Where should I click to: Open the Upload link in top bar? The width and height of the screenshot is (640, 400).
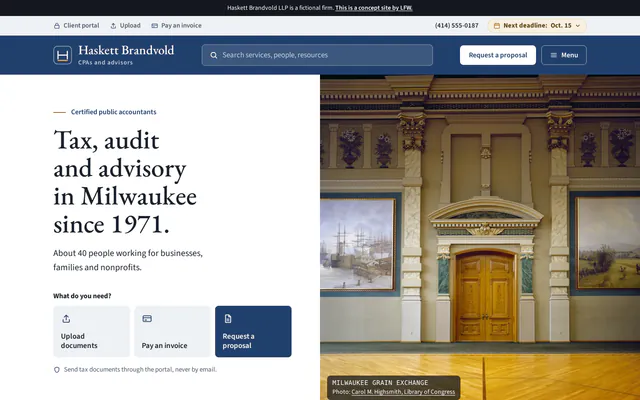(x=125, y=25)
